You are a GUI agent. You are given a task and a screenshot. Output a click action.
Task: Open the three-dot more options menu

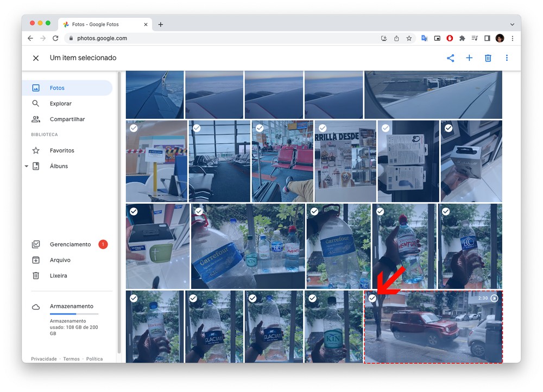pos(507,58)
